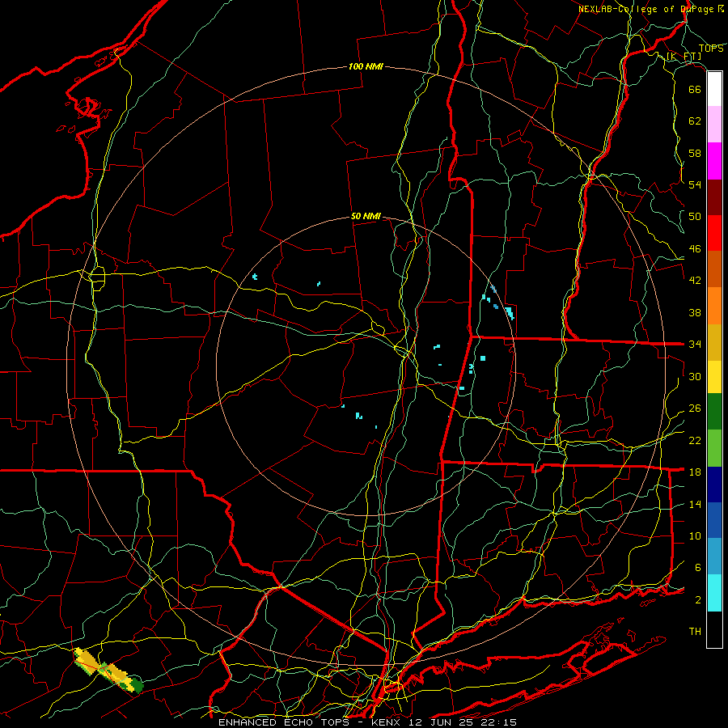Click the "100 NMI" range ring label

tap(366, 67)
